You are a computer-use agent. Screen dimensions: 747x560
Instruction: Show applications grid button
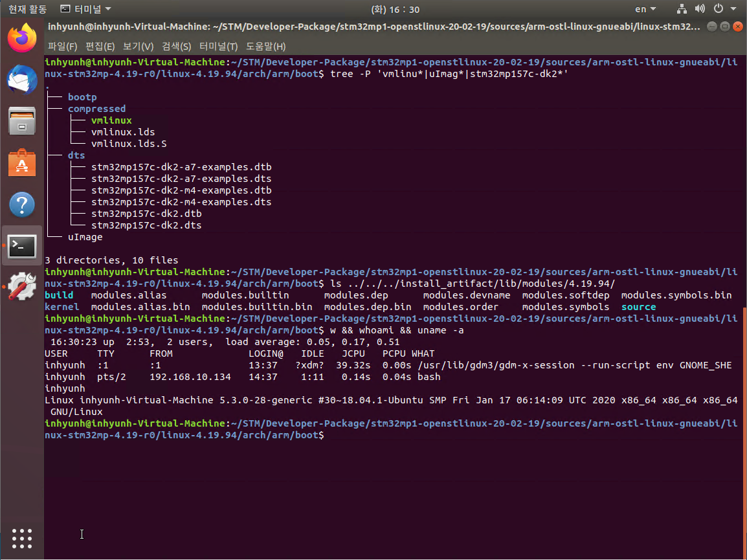tap(22, 539)
